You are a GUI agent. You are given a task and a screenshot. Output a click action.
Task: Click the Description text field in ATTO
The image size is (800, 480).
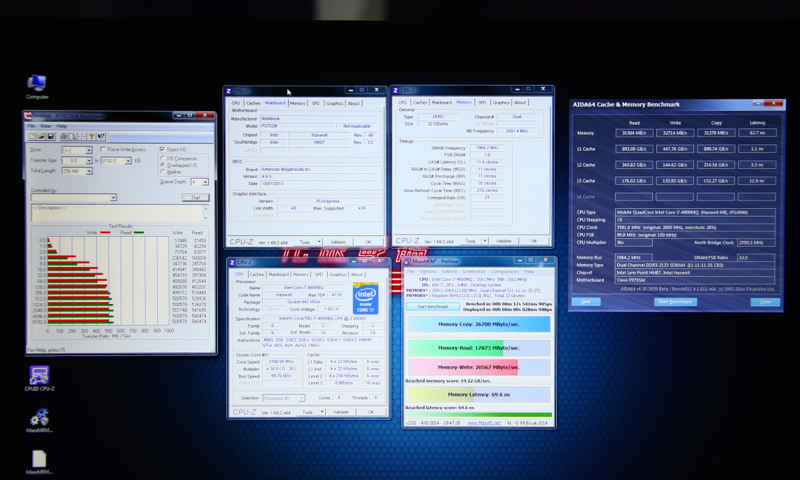coord(117,213)
